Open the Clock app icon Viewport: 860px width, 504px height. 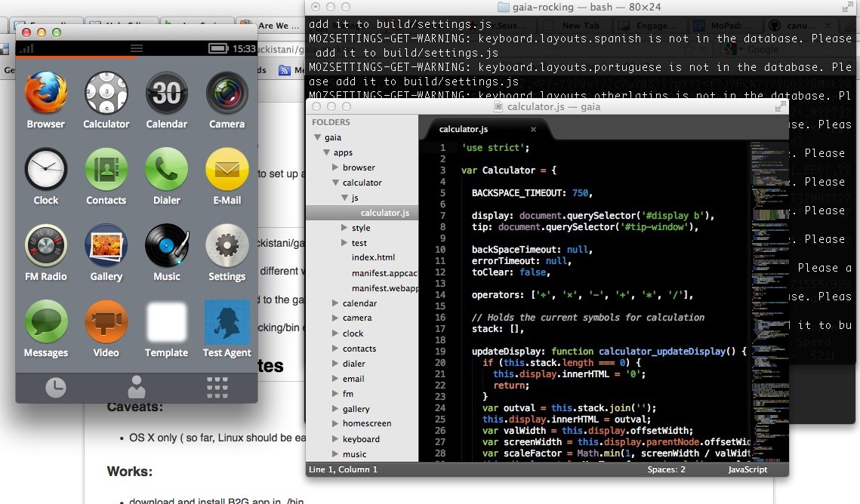(x=46, y=169)
